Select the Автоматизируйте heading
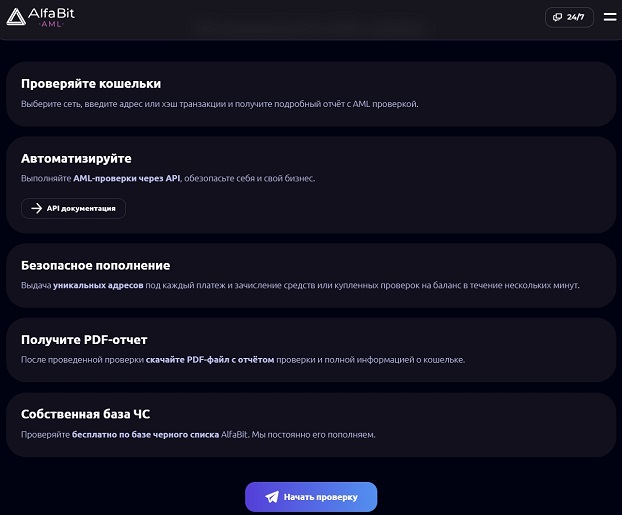The width and height of the screenshot is (622, 515). click(76, 158)
